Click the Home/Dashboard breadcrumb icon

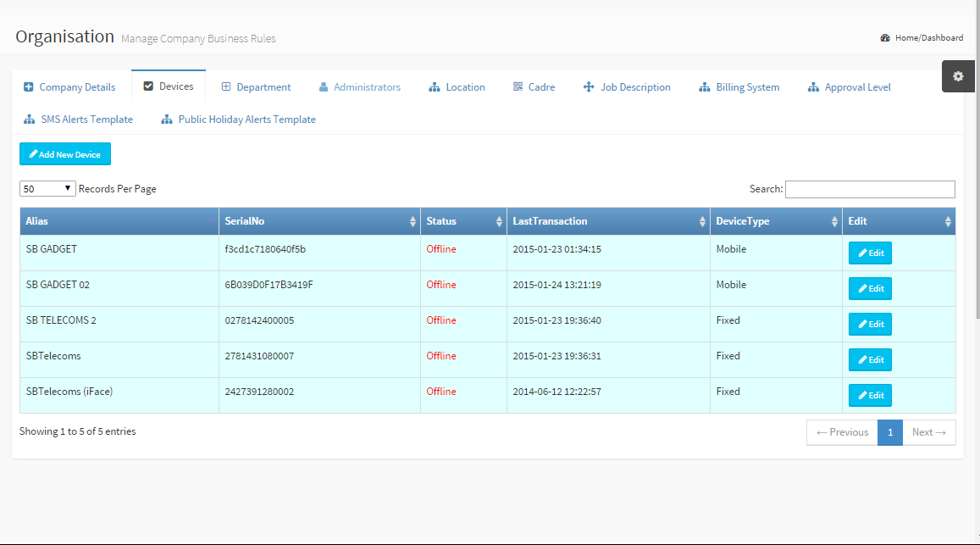click(885, 38)
